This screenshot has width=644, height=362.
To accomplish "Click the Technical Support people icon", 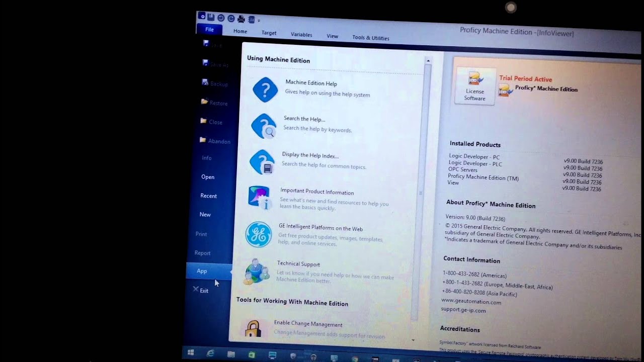I will 257,271.
